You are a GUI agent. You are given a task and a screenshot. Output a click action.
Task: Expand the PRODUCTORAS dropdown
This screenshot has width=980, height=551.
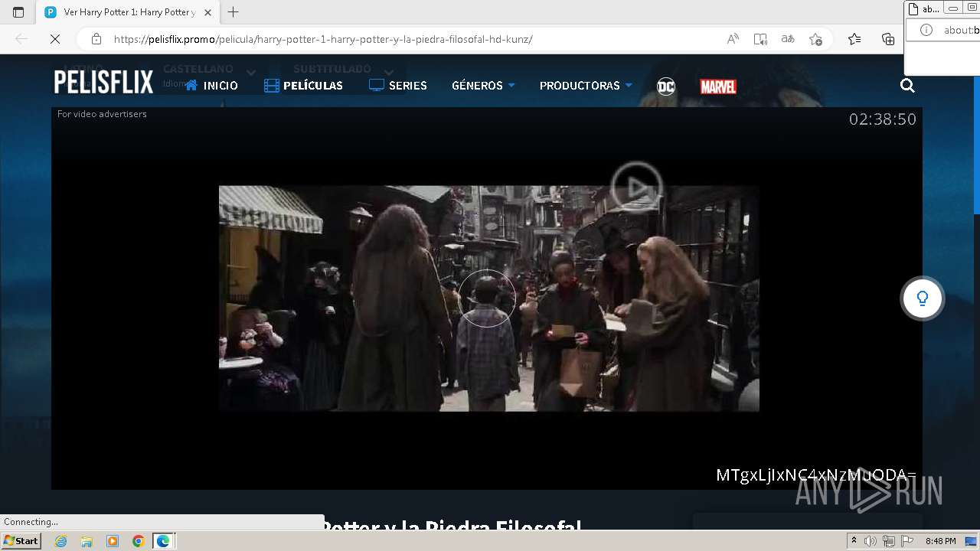[586, 86]
